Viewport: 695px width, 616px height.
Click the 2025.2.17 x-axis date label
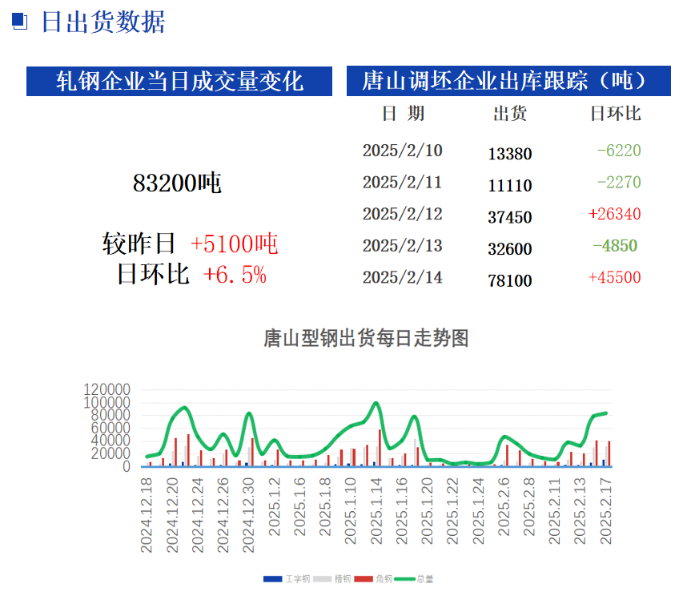606,514
